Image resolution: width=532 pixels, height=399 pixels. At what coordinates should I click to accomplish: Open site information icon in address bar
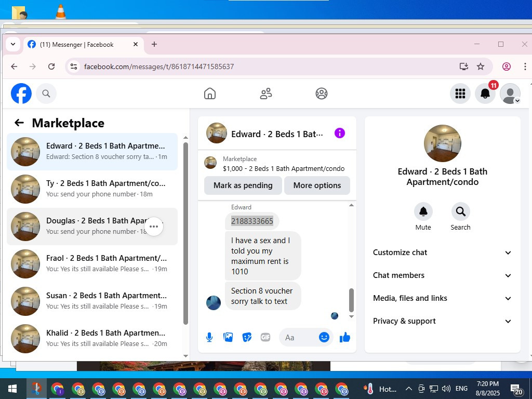tap(74, 66)
